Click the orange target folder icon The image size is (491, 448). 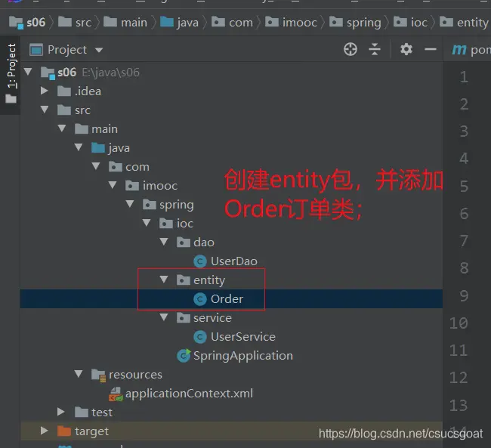(64, 431)
